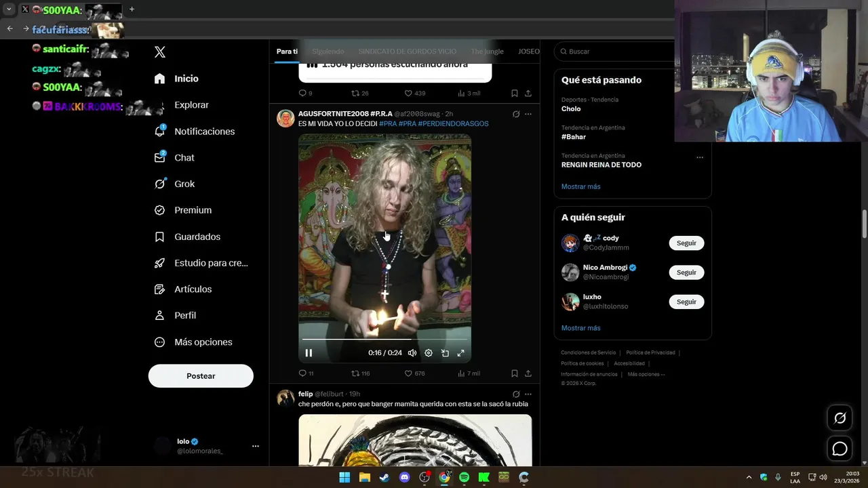Go to Inicio in the sidebar
This screenshot has width=868, height=488.
pos(176,79)
